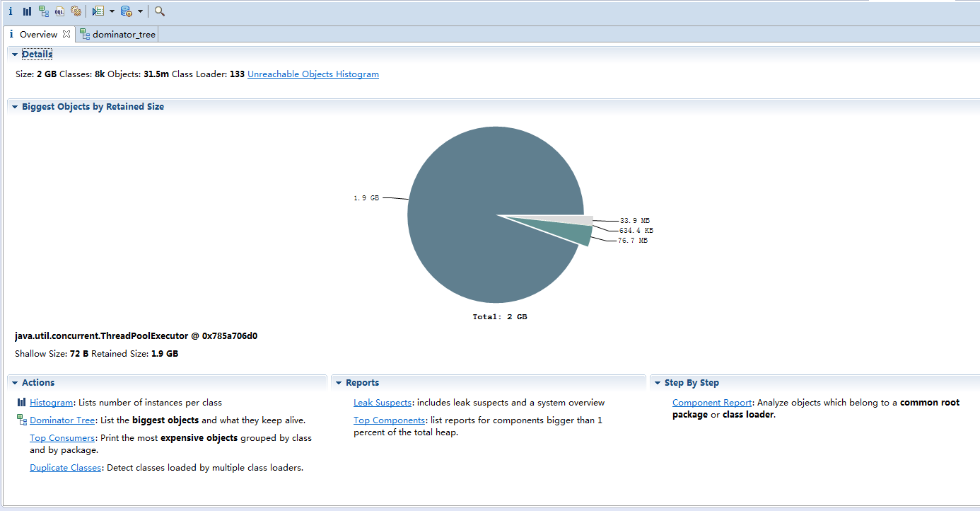Open the Top Components report link
980x511 pixels.
click(390, 420)
